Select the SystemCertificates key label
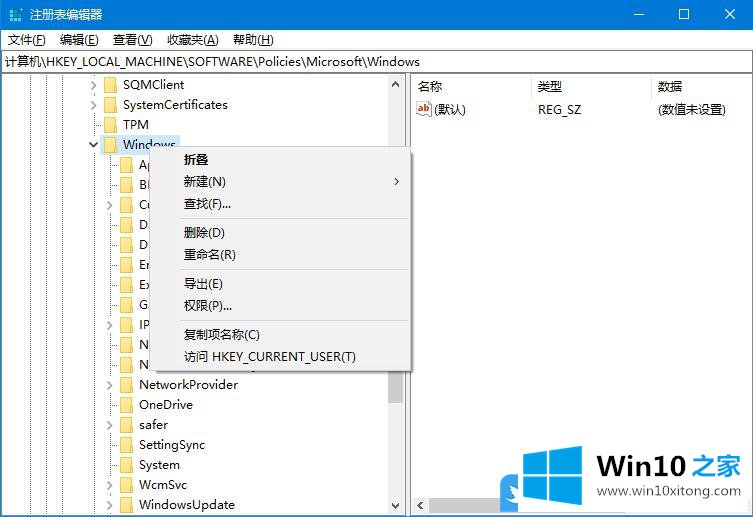753x517 pixels. tap(175, 105)
